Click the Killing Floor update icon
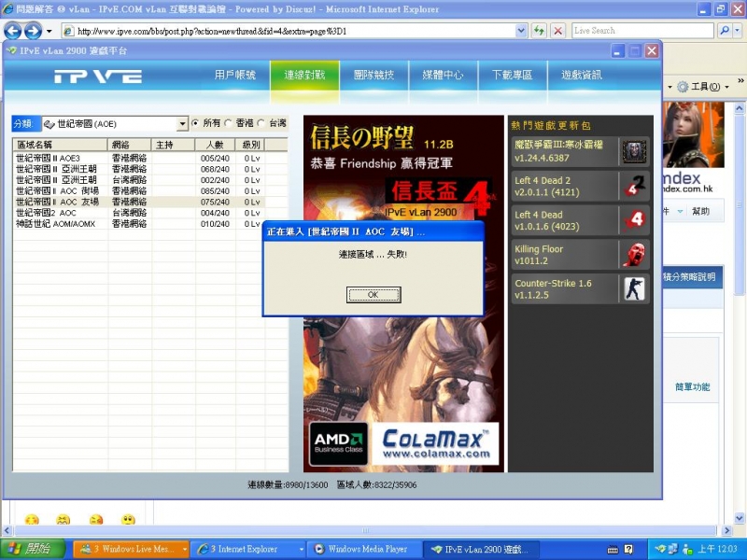747x560 pixels. (x=634, y=254)
